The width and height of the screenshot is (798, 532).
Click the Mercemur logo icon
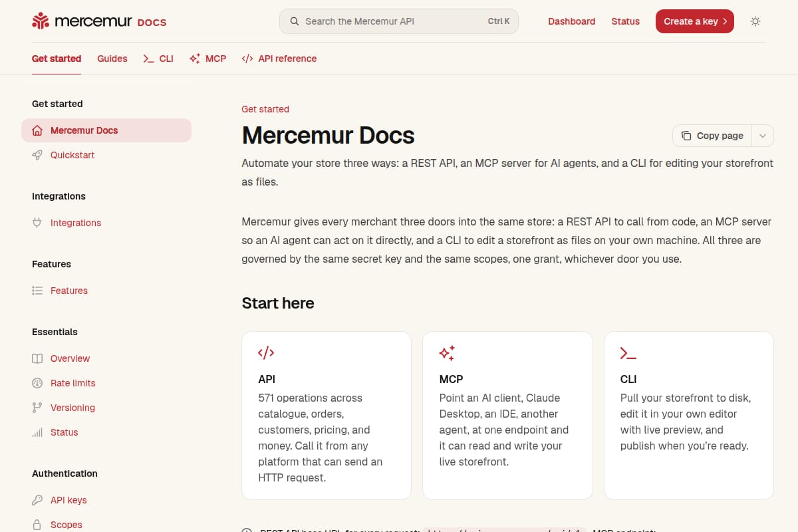[41, 21]
